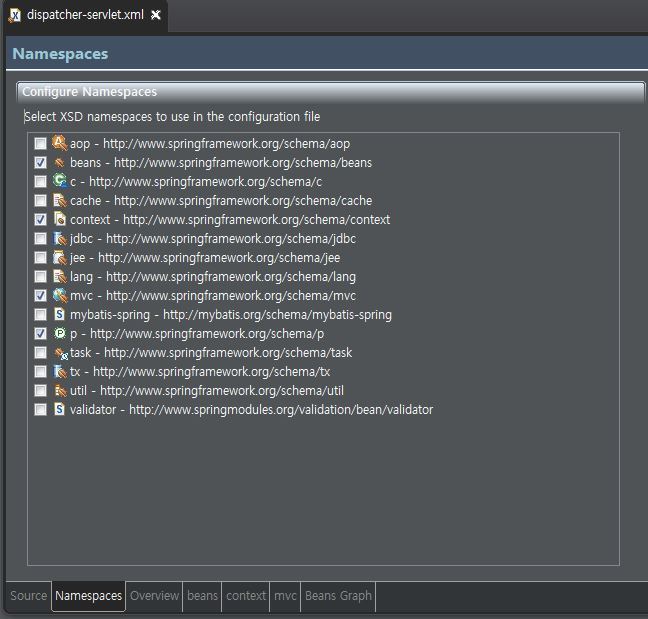Click the 'c - http://www.springframework.org/schema/c' row
The width and height of the screenshot is (648, 619).
click(x=196, y=181)
